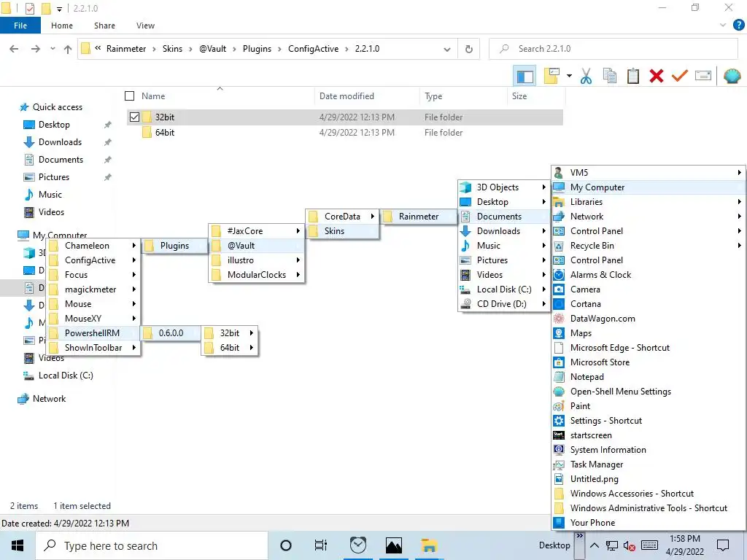Screen dimensions: 747x560
Task: Uncheck the 32bit folder checkbox
Action: [134, 117]
